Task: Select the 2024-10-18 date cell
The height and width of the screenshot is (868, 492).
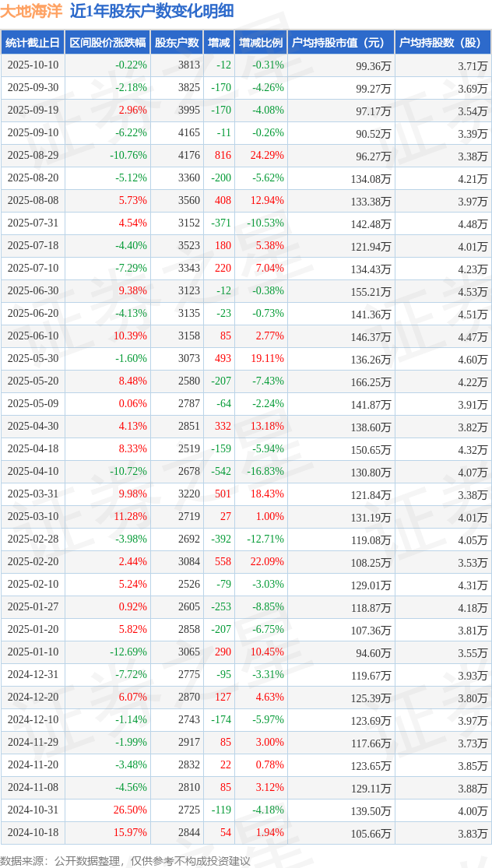Action: click(x=33, y=833)
